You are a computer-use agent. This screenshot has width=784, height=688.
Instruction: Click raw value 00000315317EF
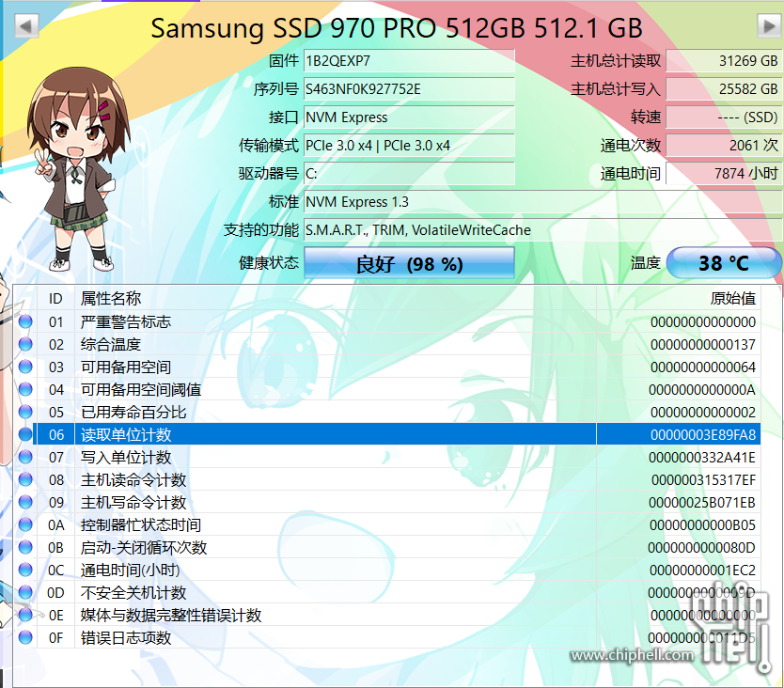(703, 480)
